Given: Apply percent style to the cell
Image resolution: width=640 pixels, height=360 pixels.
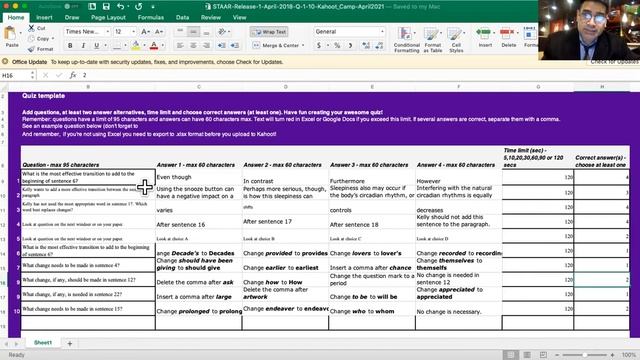Looking at the screenshot, I should coord(337,45).
